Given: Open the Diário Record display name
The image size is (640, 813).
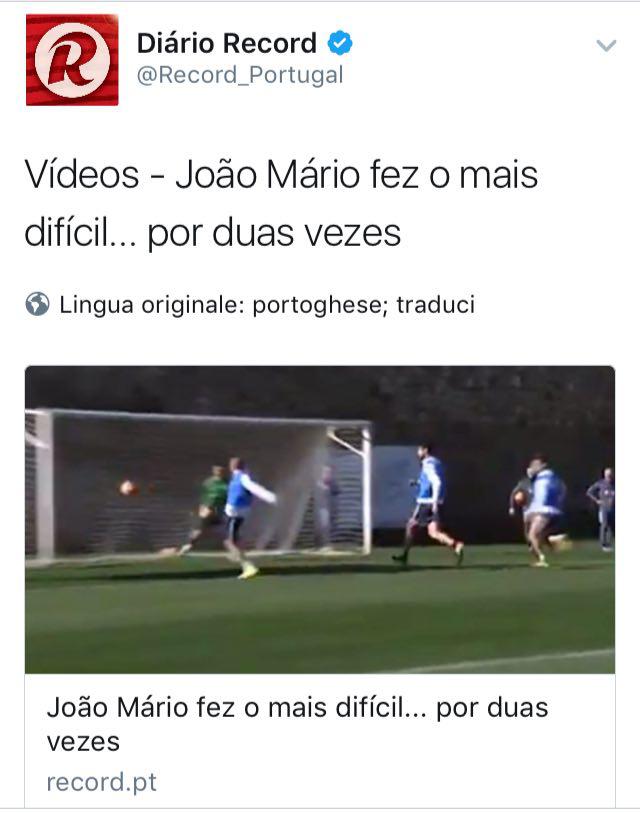Looking at the screenshot, I should pos(227,43).
